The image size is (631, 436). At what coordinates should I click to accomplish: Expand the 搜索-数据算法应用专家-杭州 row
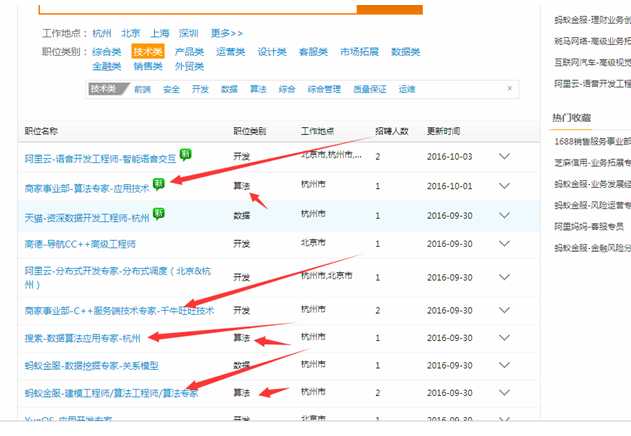(x=504, y=338)
